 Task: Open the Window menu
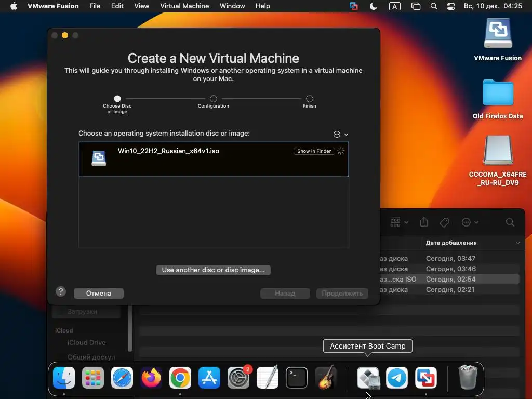(232, 6)
